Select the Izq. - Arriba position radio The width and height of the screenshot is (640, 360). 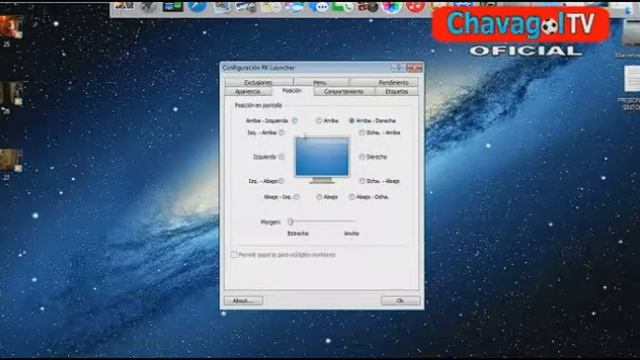(x=282, y=133)
